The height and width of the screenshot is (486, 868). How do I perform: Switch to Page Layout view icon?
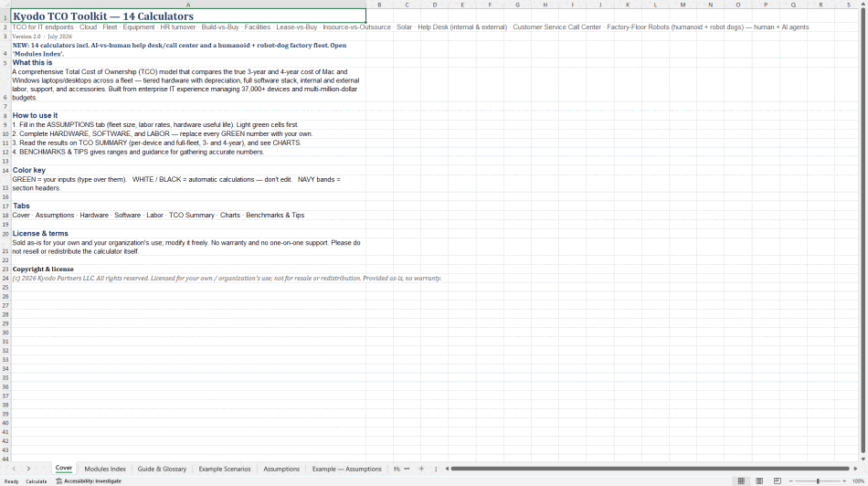(x=759, y=481)
